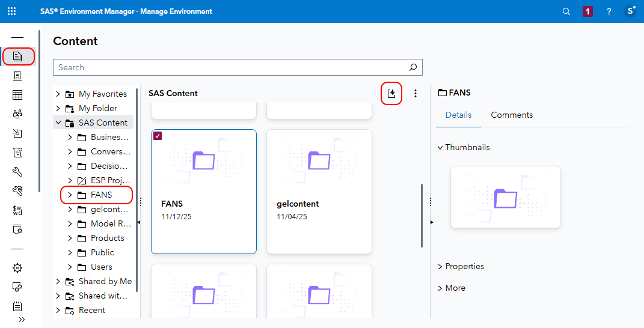Image resolution: width=644 pixels, height=328 pixels.
Task: Select the Details tab
Action: 458,115
